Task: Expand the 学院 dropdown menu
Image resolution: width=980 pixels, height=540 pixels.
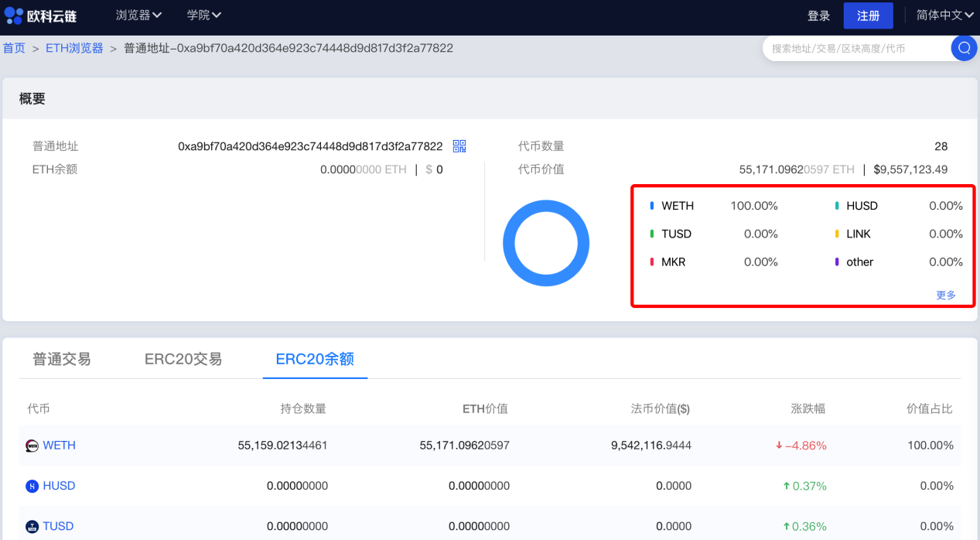Action: click(204, 15)
